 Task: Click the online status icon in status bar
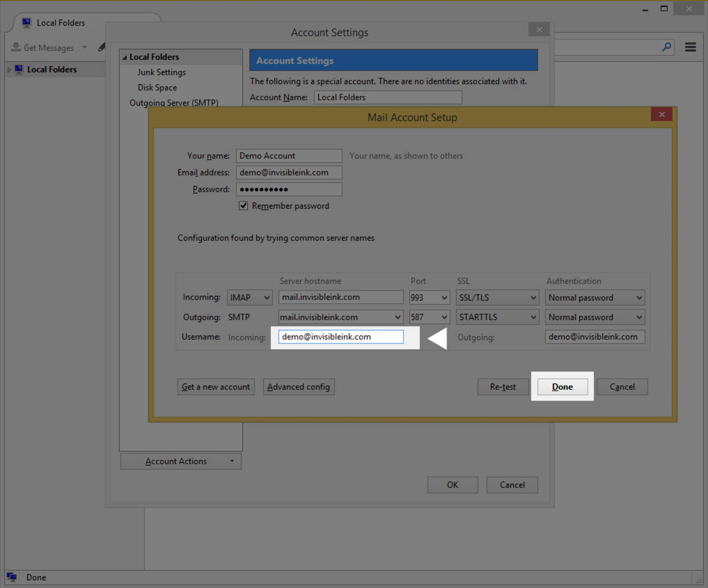[12, 577]
